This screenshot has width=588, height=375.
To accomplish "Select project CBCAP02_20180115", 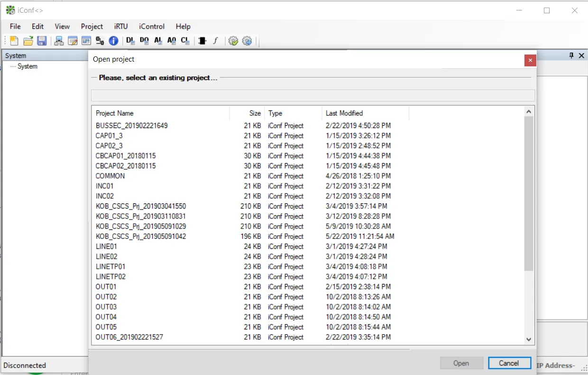I will (126, 166).
